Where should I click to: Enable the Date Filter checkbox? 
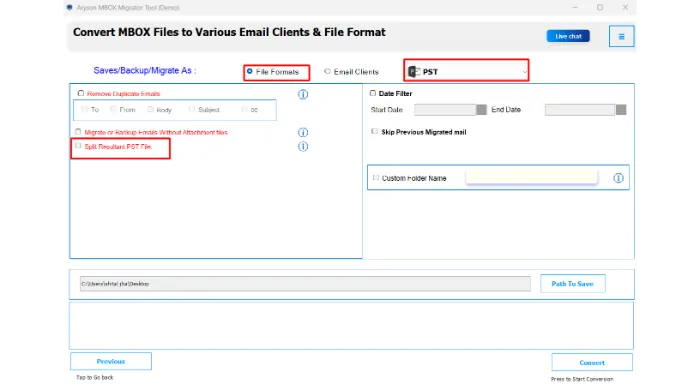[373, 93]
